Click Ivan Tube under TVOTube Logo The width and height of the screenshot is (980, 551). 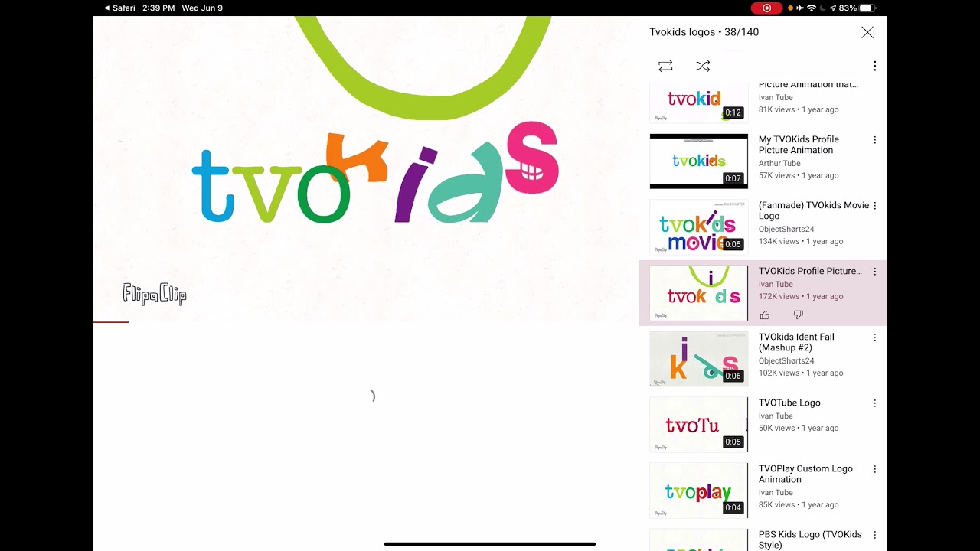pyautogui.click(x=776, y=416)
